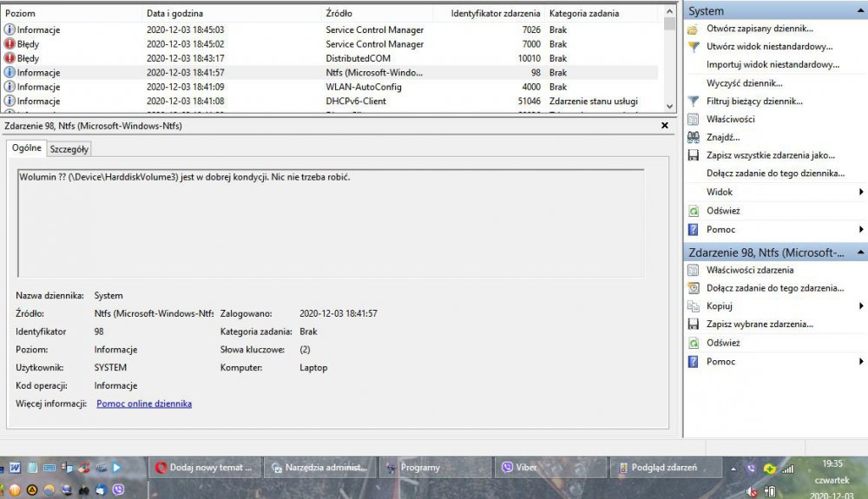This screenshot has width=868, height=499.
Task: Expand the Kopiuj submenu arrow
Action: (861, 306)
